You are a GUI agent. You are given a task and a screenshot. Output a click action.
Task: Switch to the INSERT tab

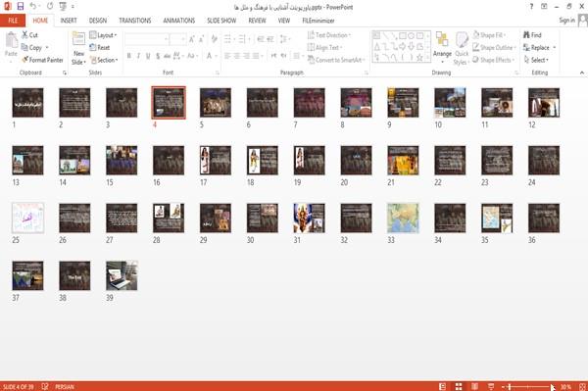click(x=69, y=21)
